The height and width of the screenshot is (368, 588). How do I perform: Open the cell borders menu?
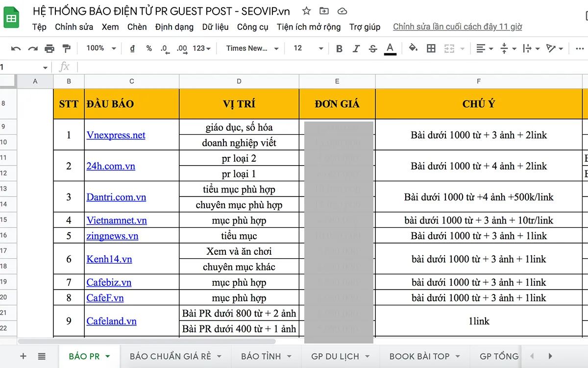(x=431, y=49)
